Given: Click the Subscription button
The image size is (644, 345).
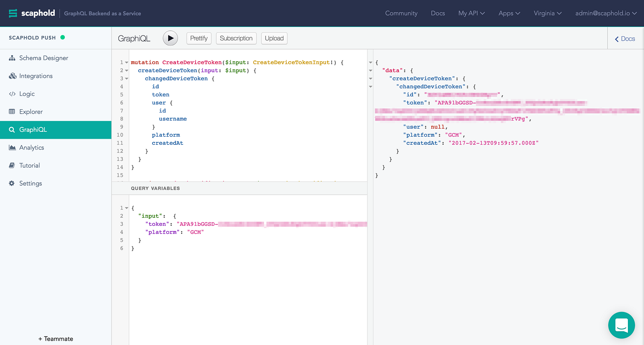Looking at the screenshot, I should coord(236,38).
